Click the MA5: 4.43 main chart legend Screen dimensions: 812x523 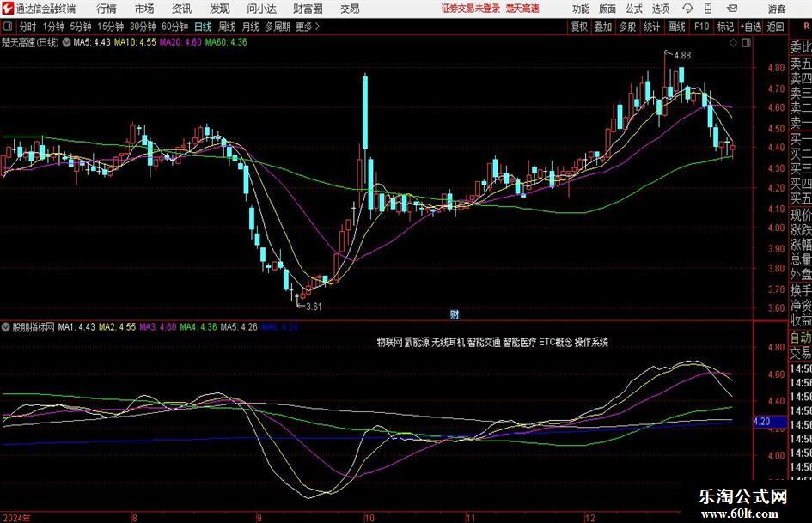coord(92,42)
